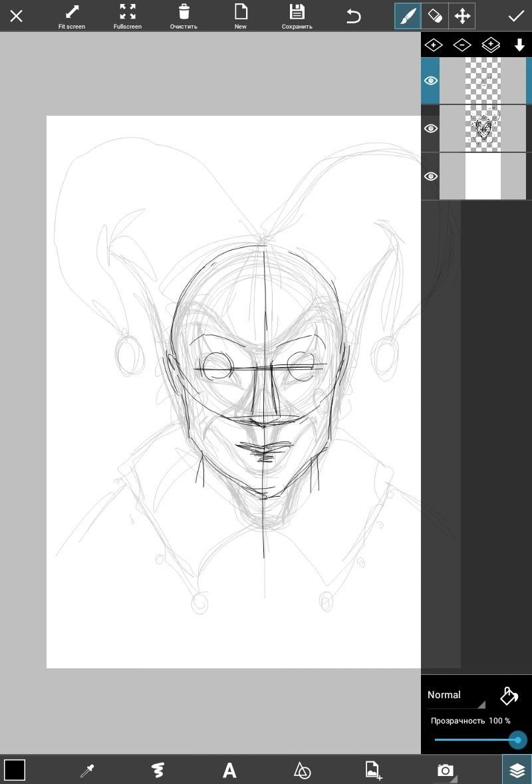This screenshot has width=532, height=784.
Task: Hide the top transparent layer
Action: [430, 80]
